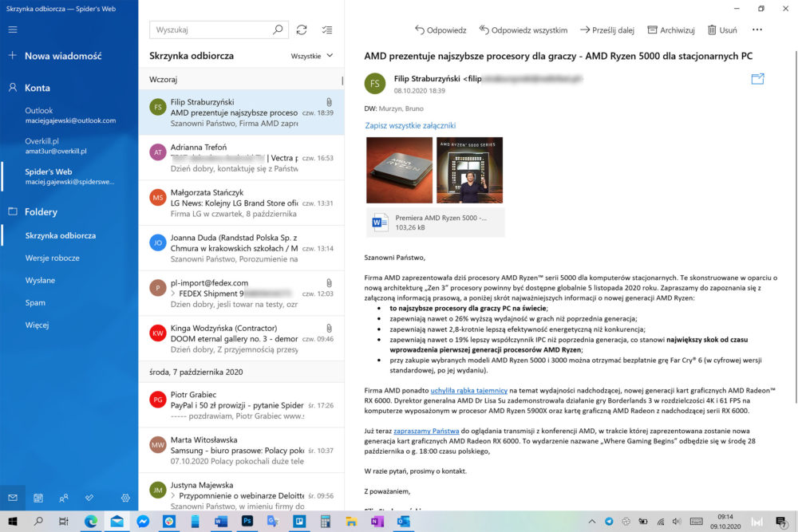Switch to the Calendar app icon

pyautogui.click(x=38, y=498)
